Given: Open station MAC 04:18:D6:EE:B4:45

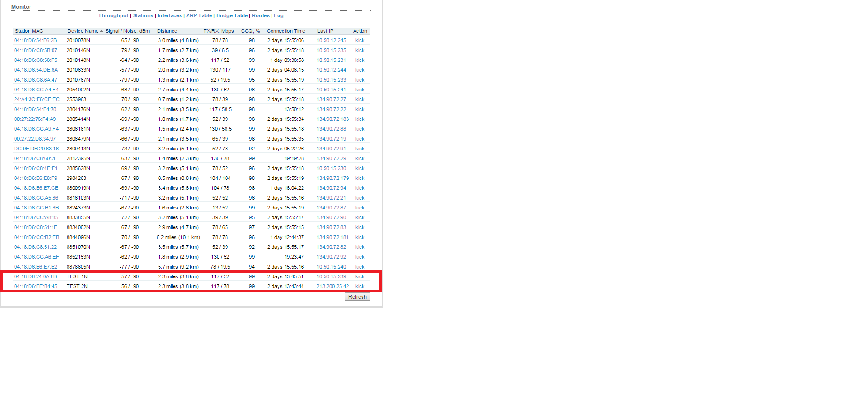Looking at the screenshot, I should click(36, 286).
